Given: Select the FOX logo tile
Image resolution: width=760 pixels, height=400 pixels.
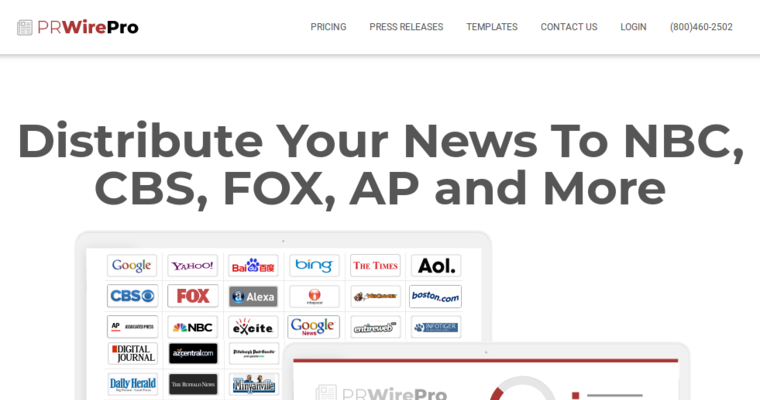Looking at the screenshot, I should [x=193, y=296].
